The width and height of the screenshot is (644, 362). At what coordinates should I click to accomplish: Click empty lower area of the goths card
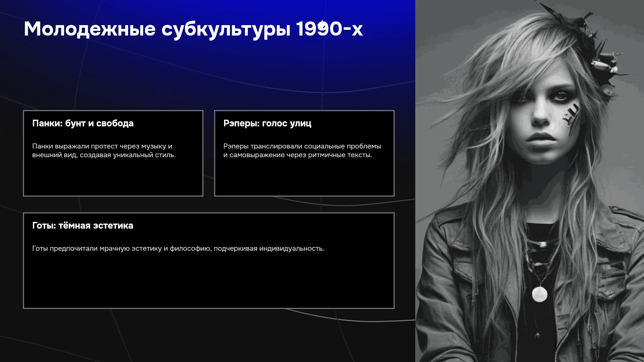(209, 282)
